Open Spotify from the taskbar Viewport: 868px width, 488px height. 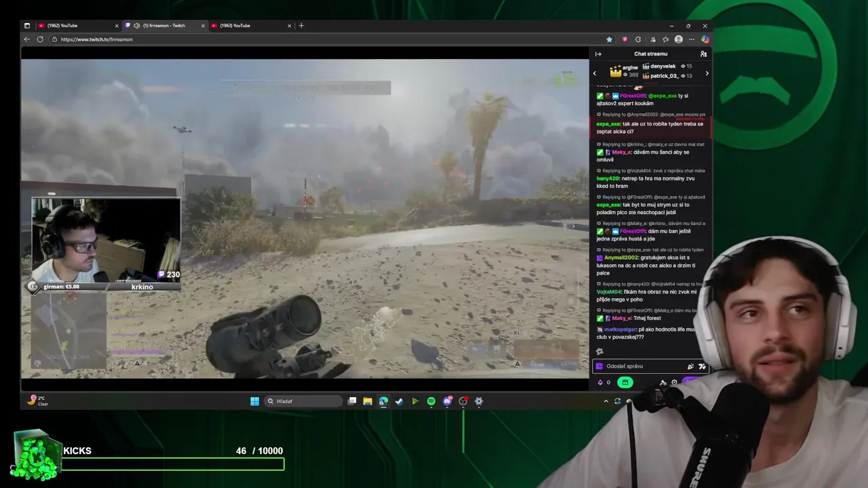pyautogui.click(x=431, y=401)
